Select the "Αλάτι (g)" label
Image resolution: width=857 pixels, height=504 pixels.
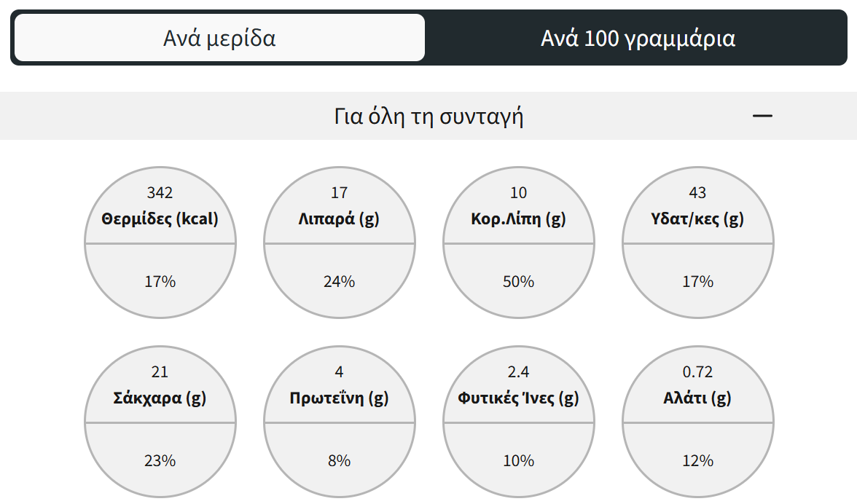coord(697,398)
